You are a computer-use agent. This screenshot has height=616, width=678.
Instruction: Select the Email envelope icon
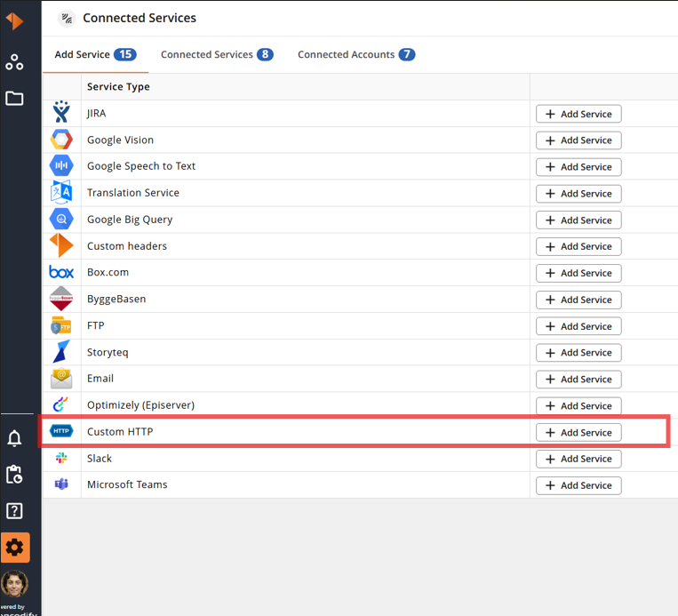click(x=61, y=379)
